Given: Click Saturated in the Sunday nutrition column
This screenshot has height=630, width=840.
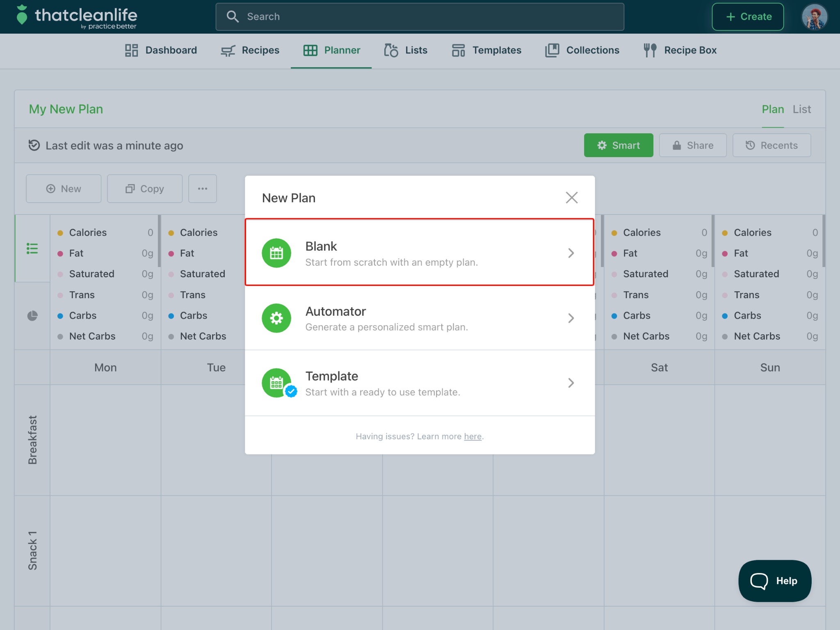Looking at the screenshot, I should click(756, 274).
